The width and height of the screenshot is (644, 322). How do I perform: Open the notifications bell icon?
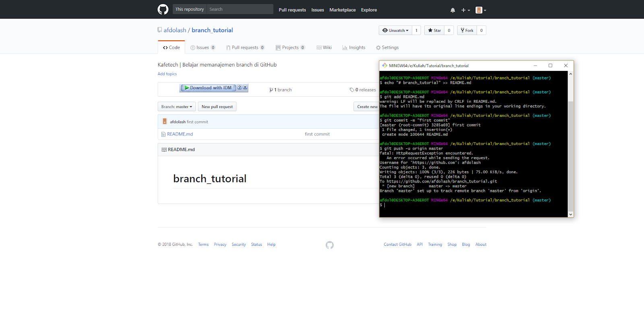point(453,10)
